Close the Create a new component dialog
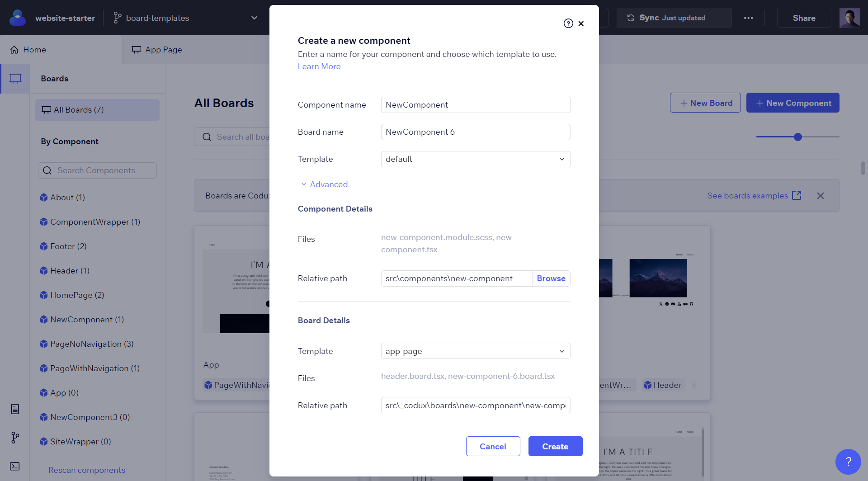This screenshot has width=868, height=481. point(581,24)
